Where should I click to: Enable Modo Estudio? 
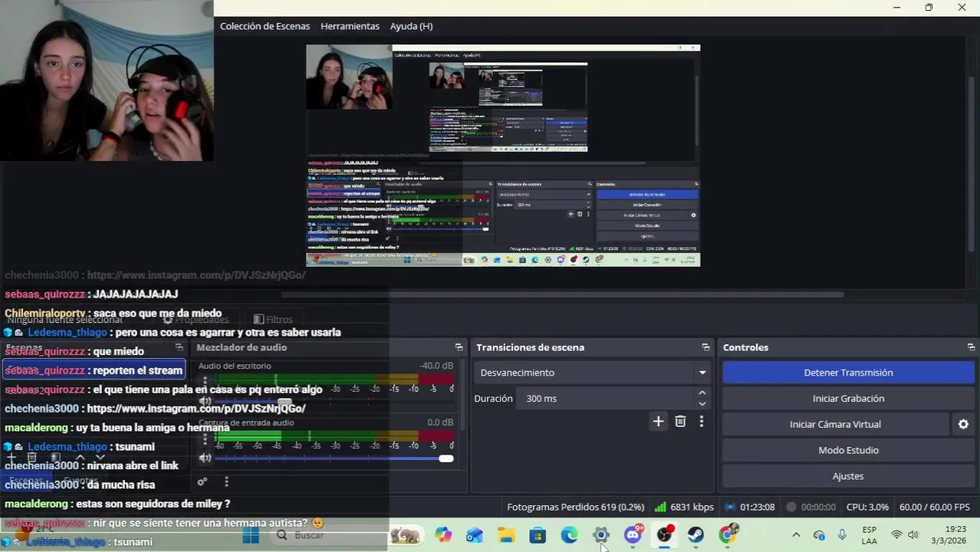[848, 450]
